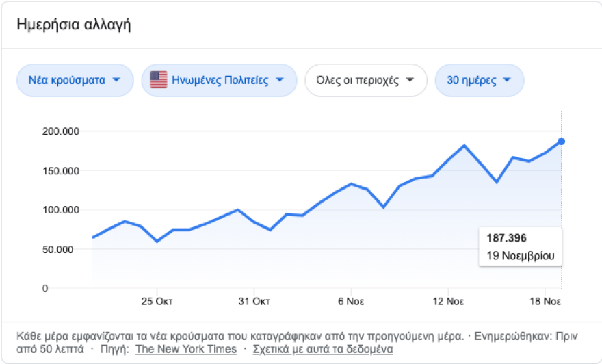This screenshot has height=364, width=602.
Task: Click the arrow beside Ηνωμένες Πολιτείες
Action: click(x=279, y=80)
